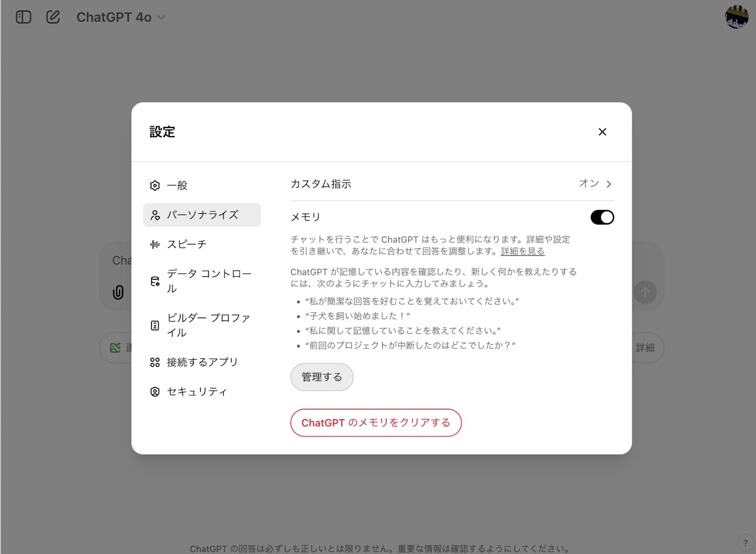Click the オン status of カスタム指示
The height and width of the screenshot is (554, 756).
click(x=589, y=183)
